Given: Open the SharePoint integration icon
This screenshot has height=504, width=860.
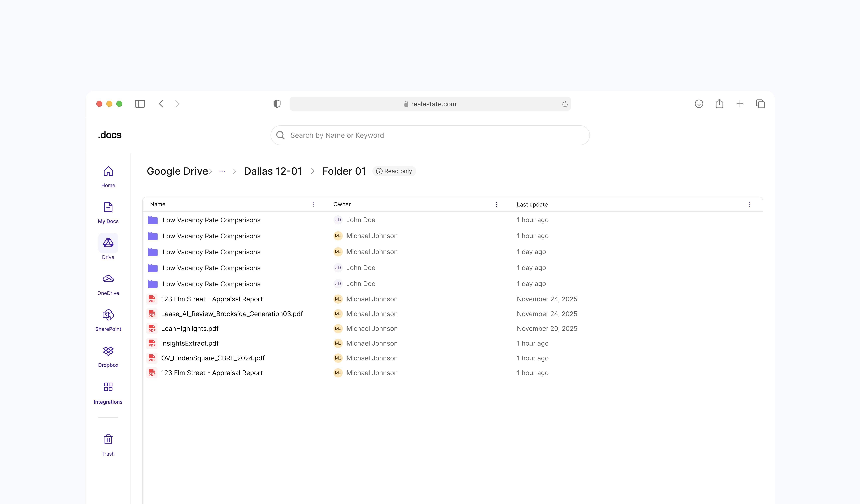Looking at the screenshot, I should tap(108, 315).
